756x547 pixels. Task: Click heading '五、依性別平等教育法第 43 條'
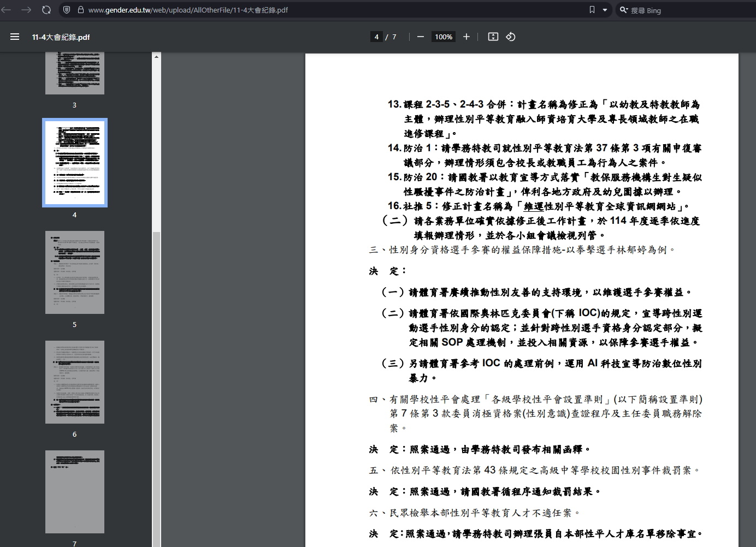coord(535,470)
